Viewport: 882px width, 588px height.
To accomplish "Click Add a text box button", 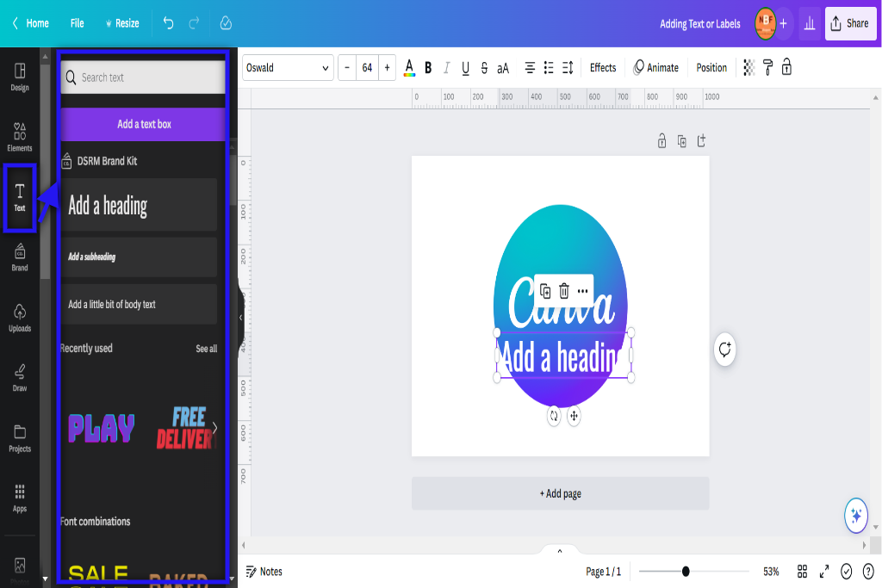I will click(x=143, y=124).
